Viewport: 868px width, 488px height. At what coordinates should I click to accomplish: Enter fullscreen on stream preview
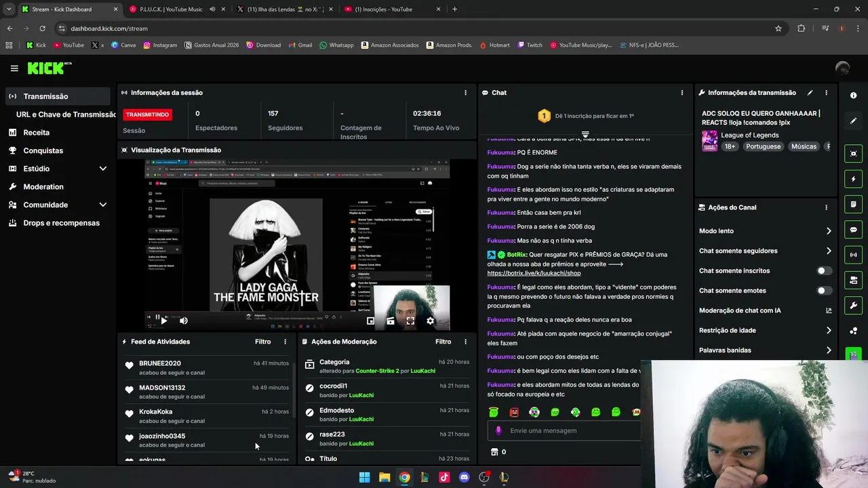tap(410, 321)
